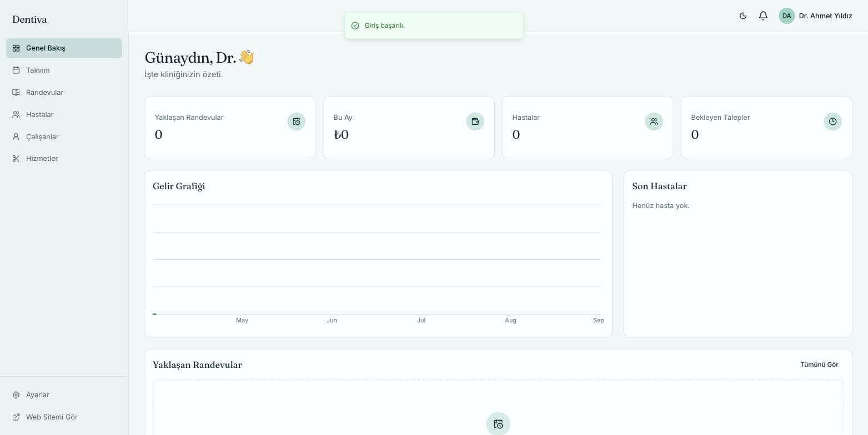Click the Jul label on the chart
The image size is (868, 435).
tap(422, 321)
